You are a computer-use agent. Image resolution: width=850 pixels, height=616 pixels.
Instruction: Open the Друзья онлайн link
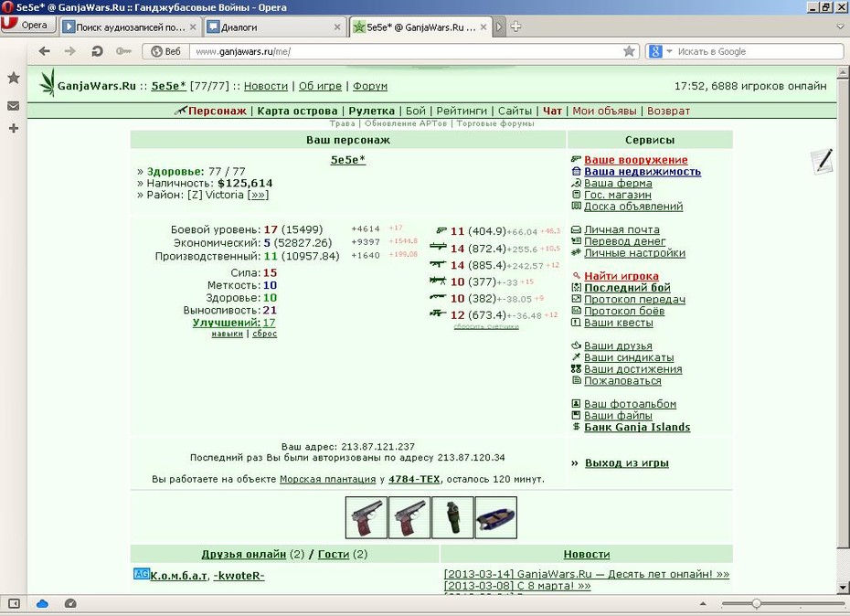243,554
